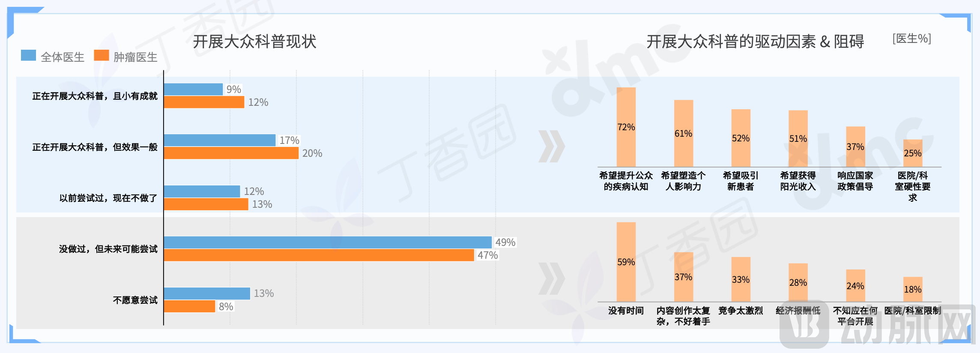Select the 47% orange bar
The height and width of the screenshot is (353, 980).
[319, 255]
